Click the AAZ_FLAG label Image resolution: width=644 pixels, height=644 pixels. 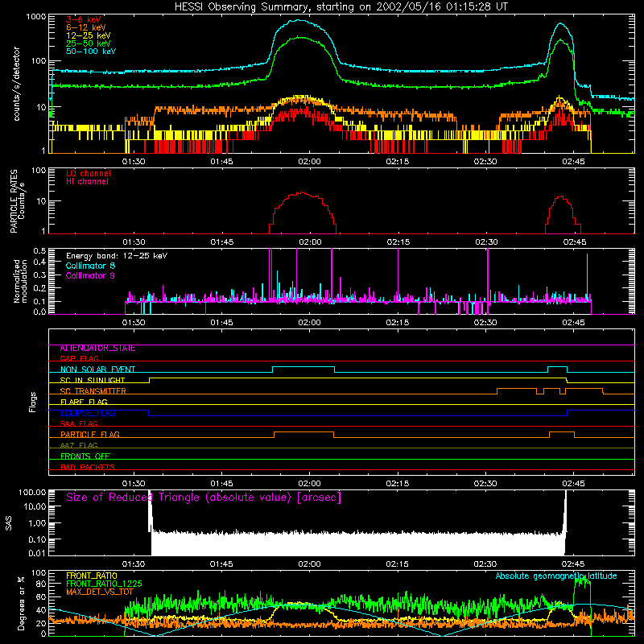(x=79, y=445)
